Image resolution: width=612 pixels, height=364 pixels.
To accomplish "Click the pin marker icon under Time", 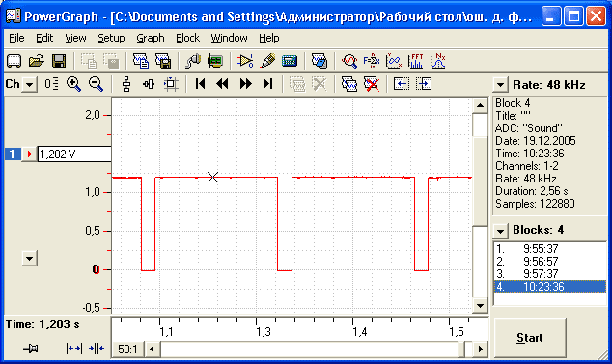I will 31,349.
